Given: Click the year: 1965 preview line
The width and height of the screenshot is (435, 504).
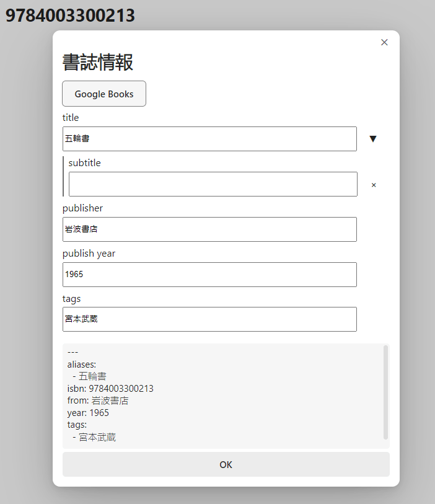Looking at the screenshot, I should pyautogui.click(x=88, y=413).
